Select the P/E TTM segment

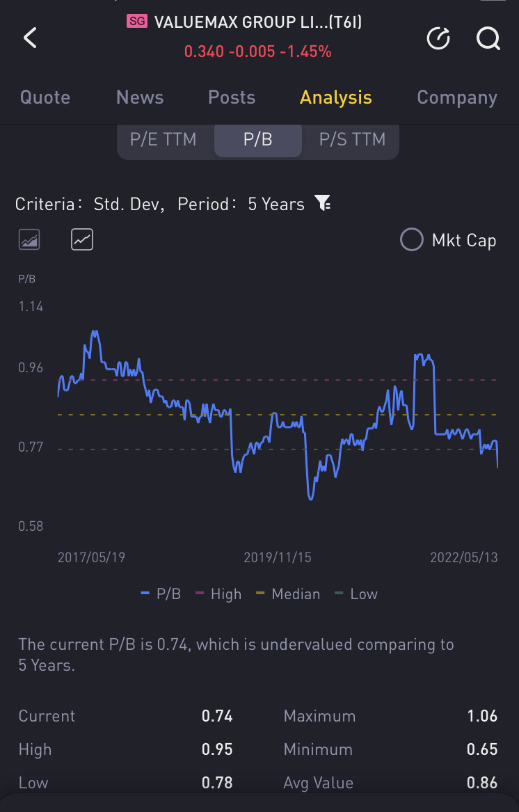(x=163, y=139)
